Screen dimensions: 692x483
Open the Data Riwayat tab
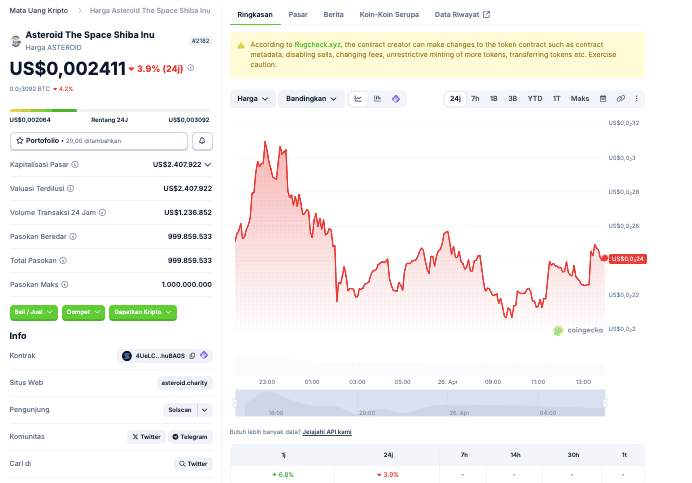click(x=462, y=15)
